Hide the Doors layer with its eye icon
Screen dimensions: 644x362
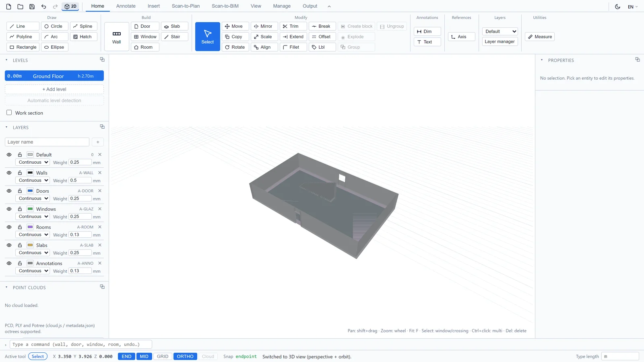tap(9, 191)
